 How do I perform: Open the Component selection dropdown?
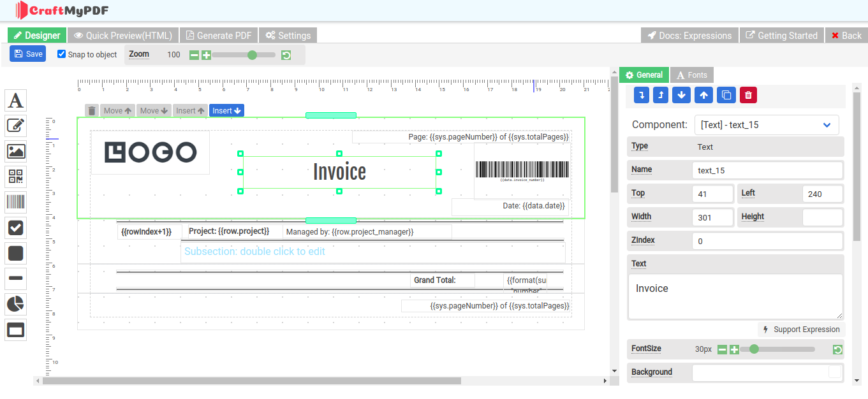(767, 125)
